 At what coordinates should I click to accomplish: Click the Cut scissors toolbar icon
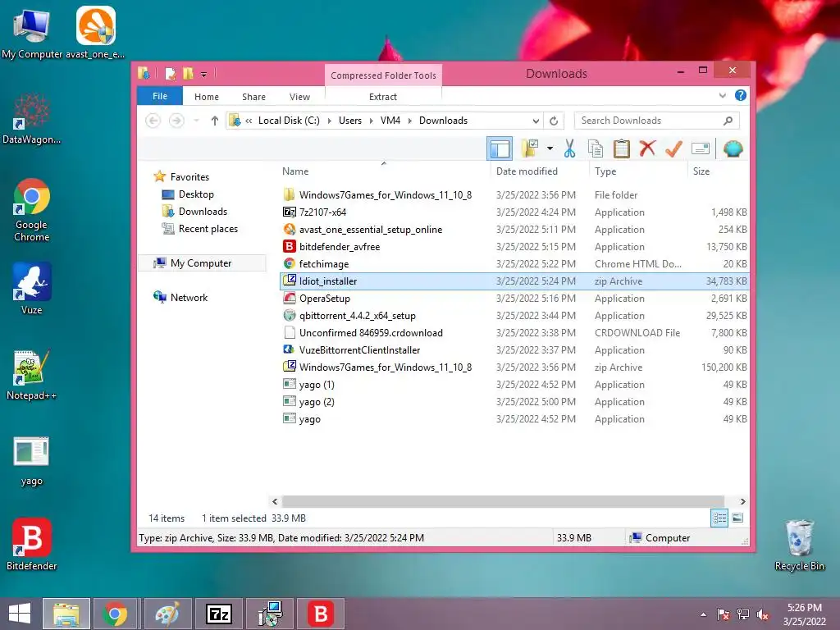pyautogui.click(x=569, y=149)
